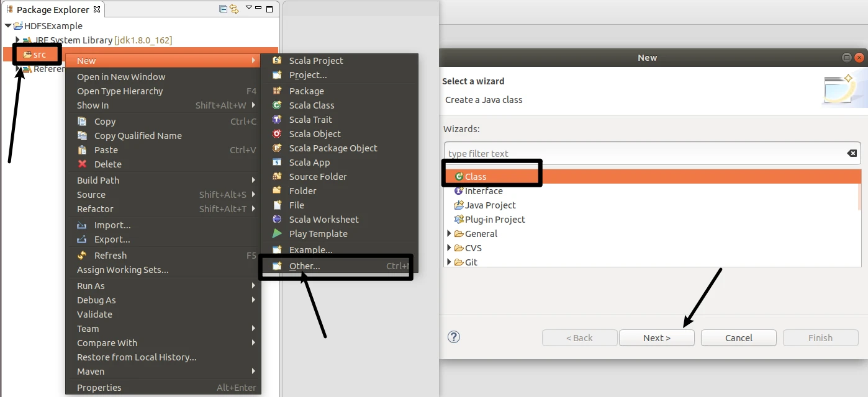Screen dimensions: 868x397
Task: Click the Play Template icon
Action: coord(277,234)
